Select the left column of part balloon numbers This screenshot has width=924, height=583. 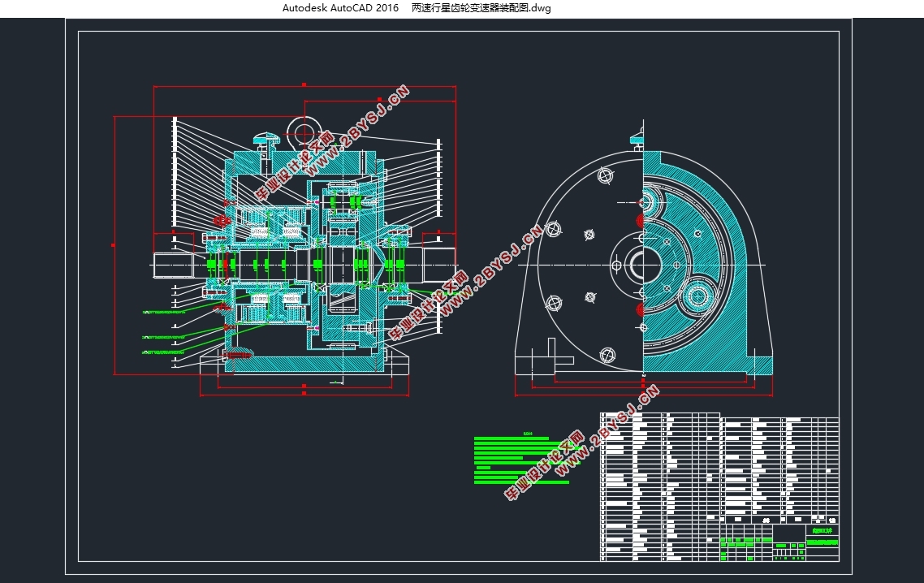[175, 242]
